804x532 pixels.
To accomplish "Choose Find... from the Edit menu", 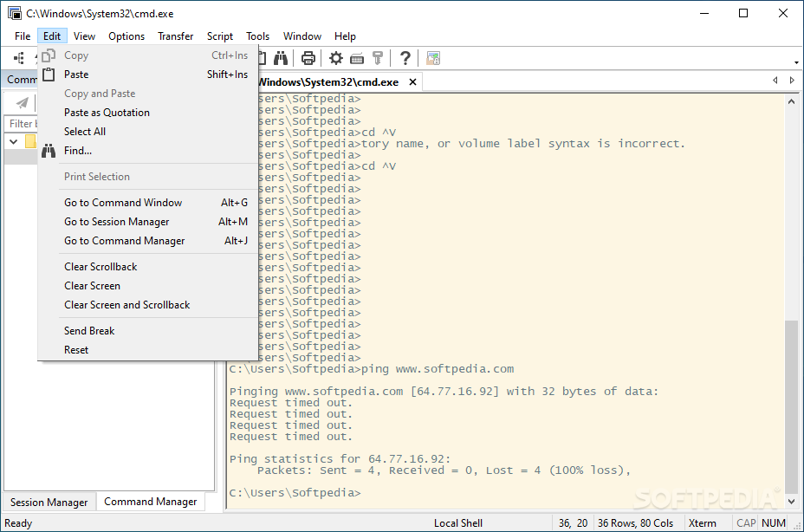I will [x=147, y=150].
